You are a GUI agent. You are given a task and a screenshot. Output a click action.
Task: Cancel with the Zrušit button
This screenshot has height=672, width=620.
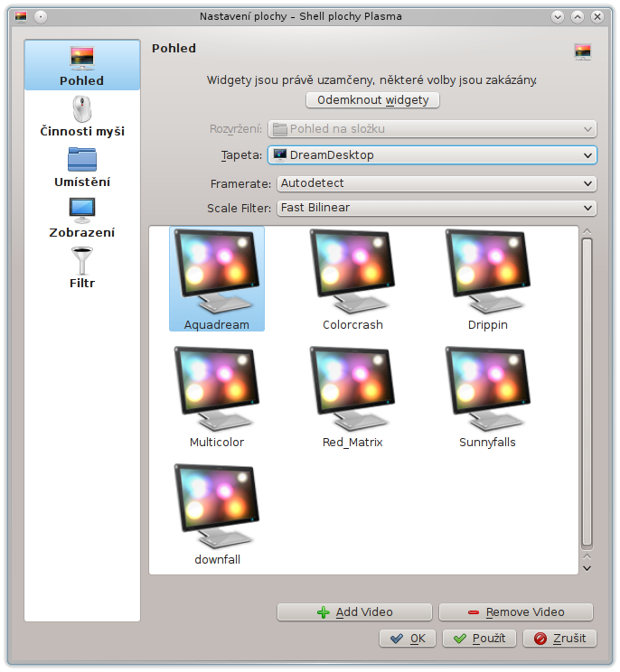coord(559,639)
